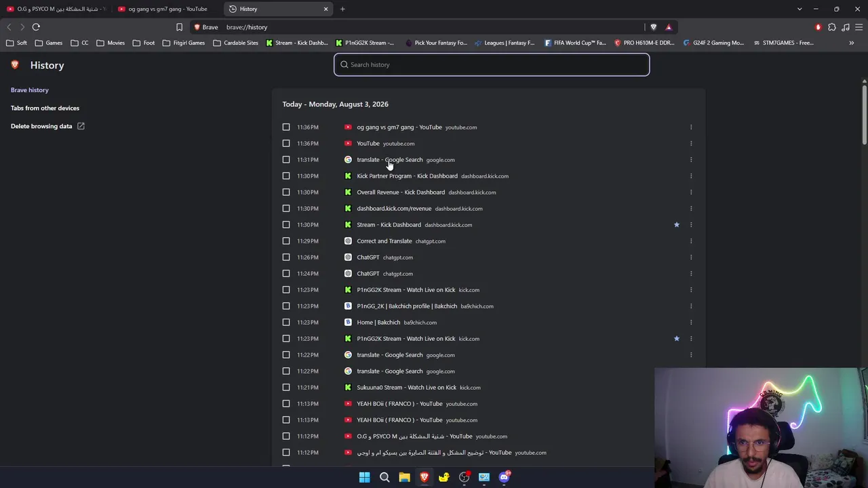Open the Movies bookmarks folder
Screen dimensions: 868x488
(x=111, y=43)
